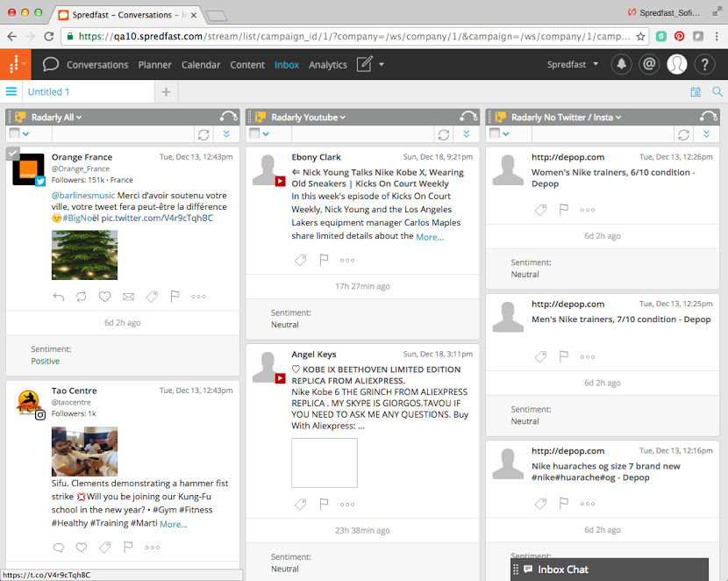Like the Orange France tweet

(105, 297)
